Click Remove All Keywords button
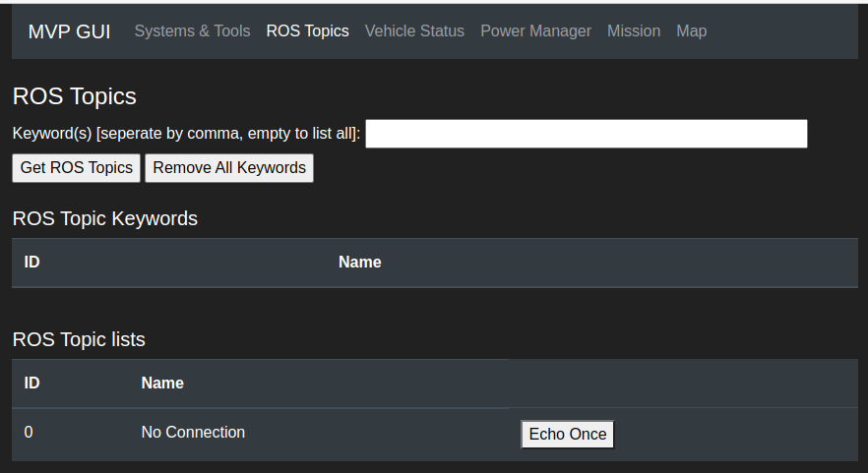This screenshot has width=868, height=473. (x=229, y=167)
